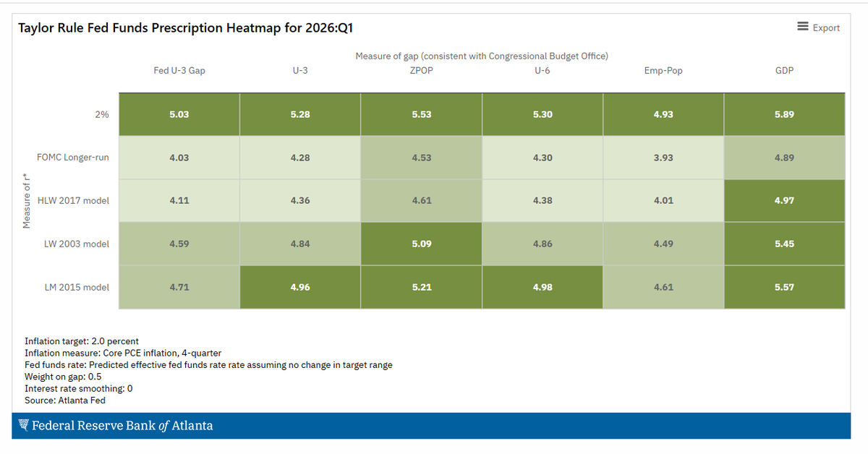The height and width of the screenshot is (454, 868).
Task: Click heatmap cell with value 4.36
Action: click(300, 200)
